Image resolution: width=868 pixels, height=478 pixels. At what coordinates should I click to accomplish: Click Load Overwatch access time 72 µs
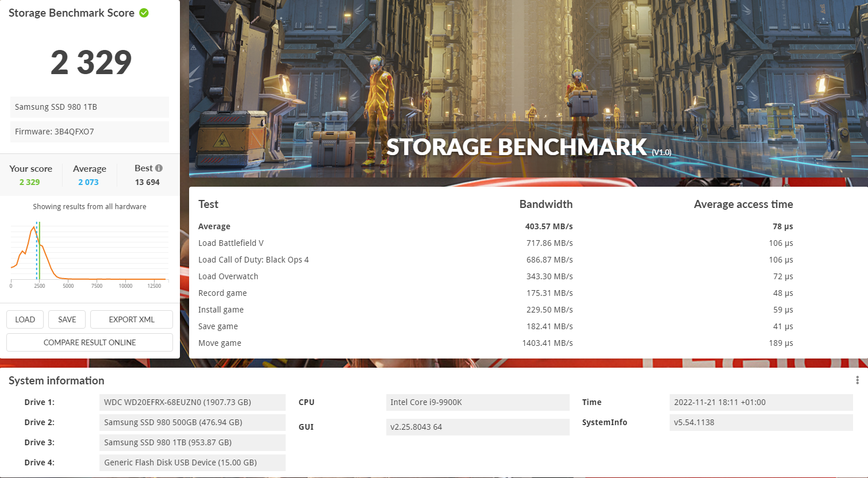pyautogui.click(x=783, y=276)
